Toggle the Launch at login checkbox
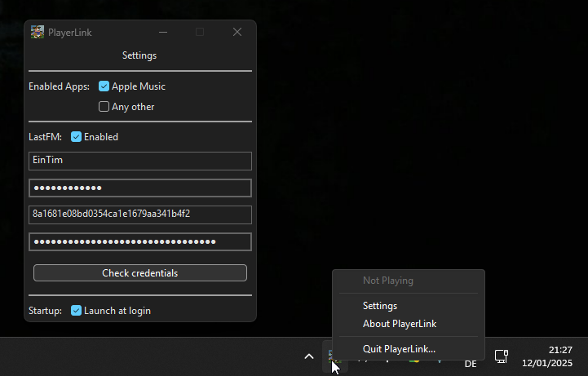Screen dimensions: 588x376 pyautogui.click(x=76, y=311)
